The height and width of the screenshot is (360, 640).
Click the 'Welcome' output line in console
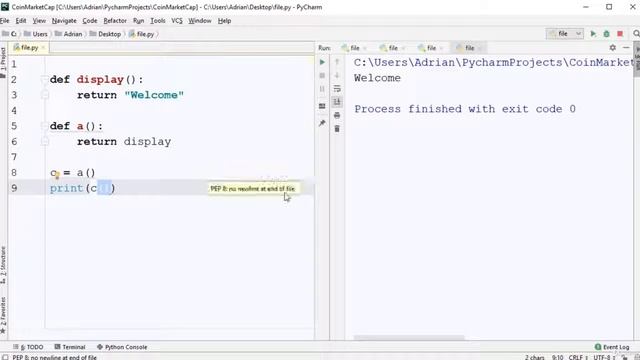click(377, 78)
